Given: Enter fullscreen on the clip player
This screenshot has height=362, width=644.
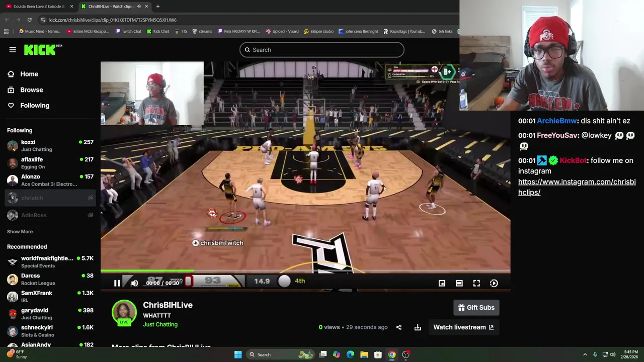Looking at the screenshot, I should [x=476, y=283].
